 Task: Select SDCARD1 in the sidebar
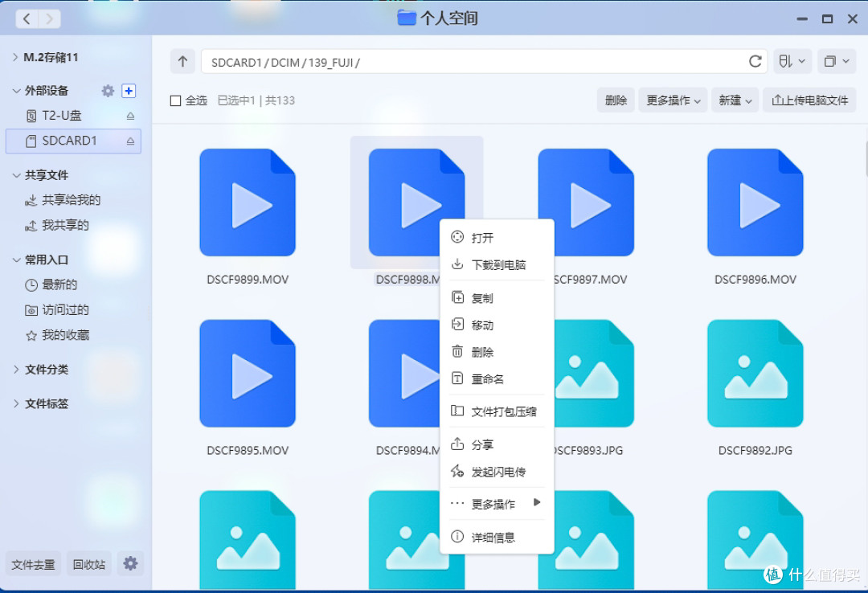coord(73,141)
